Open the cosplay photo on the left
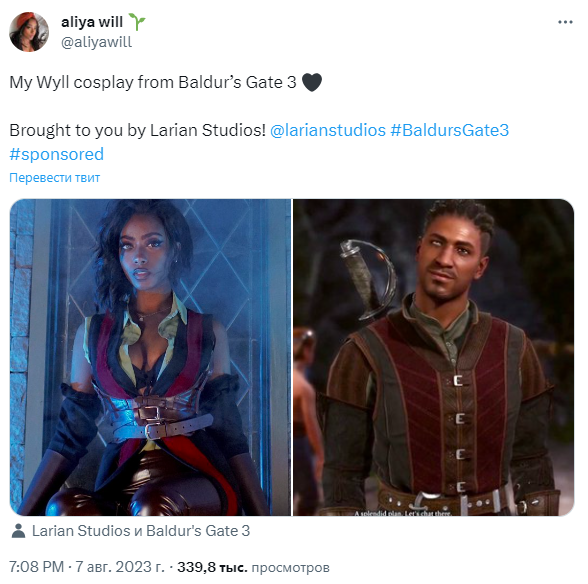This screenshot has width=588, height=584. point(150,357)
